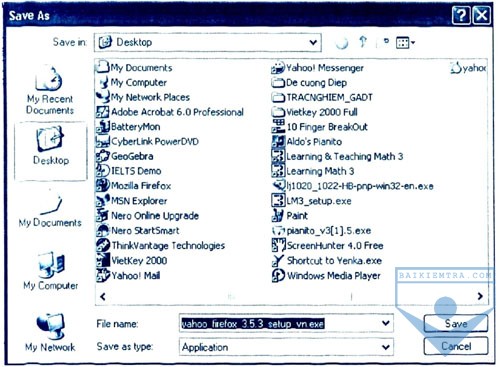Open the Views menu icon
The image size is (500, 367).
[405, 43]
